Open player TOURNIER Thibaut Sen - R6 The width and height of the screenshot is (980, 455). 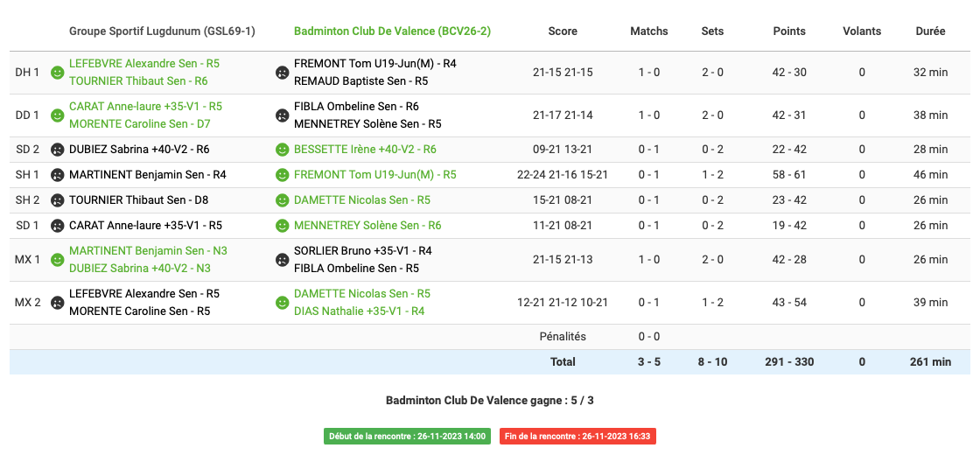click(x=138, y=80)
